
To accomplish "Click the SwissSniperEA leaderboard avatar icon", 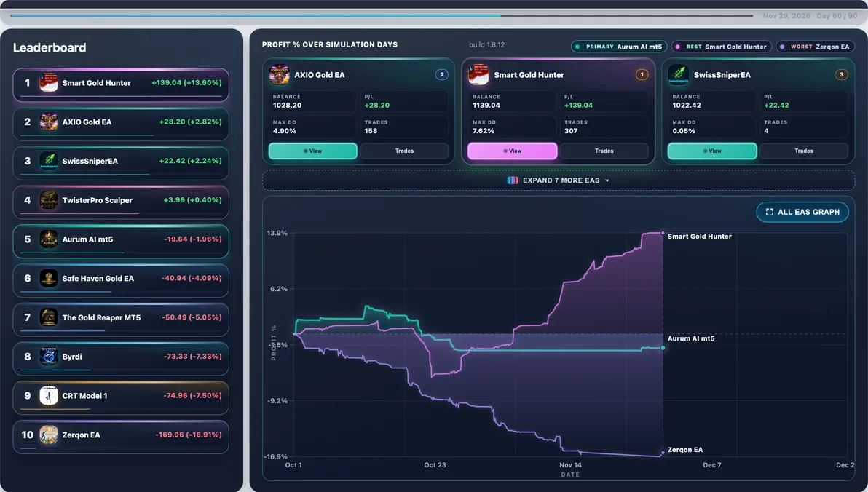I will 49,161.
